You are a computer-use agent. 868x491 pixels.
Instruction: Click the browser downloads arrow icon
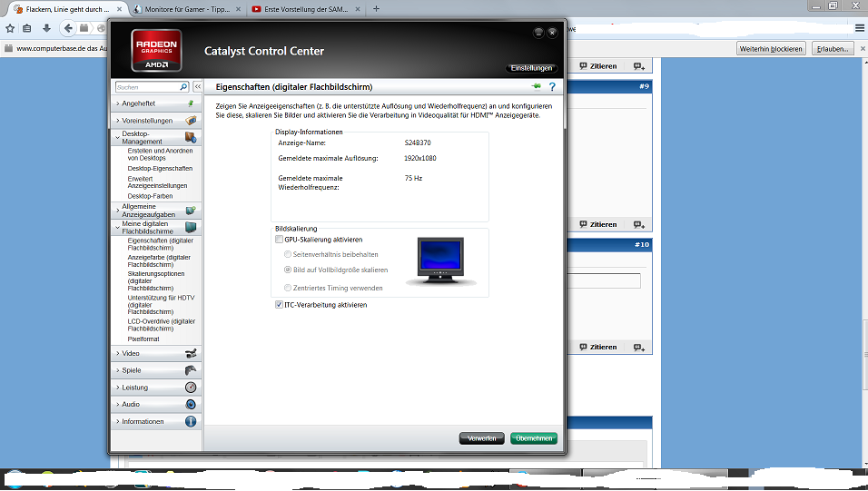pos(46,28)
